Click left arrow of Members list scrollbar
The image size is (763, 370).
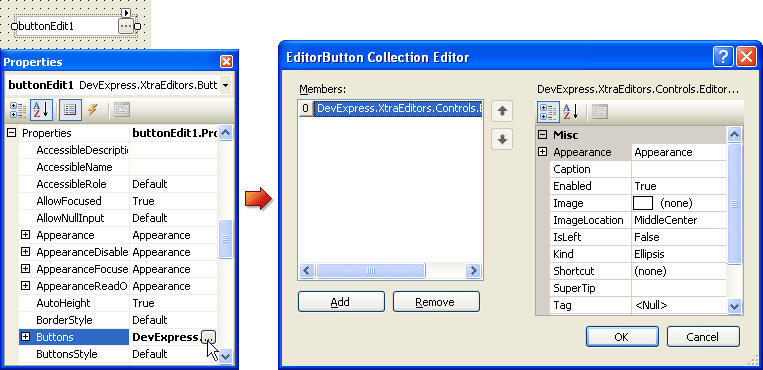tap(307, 271)
